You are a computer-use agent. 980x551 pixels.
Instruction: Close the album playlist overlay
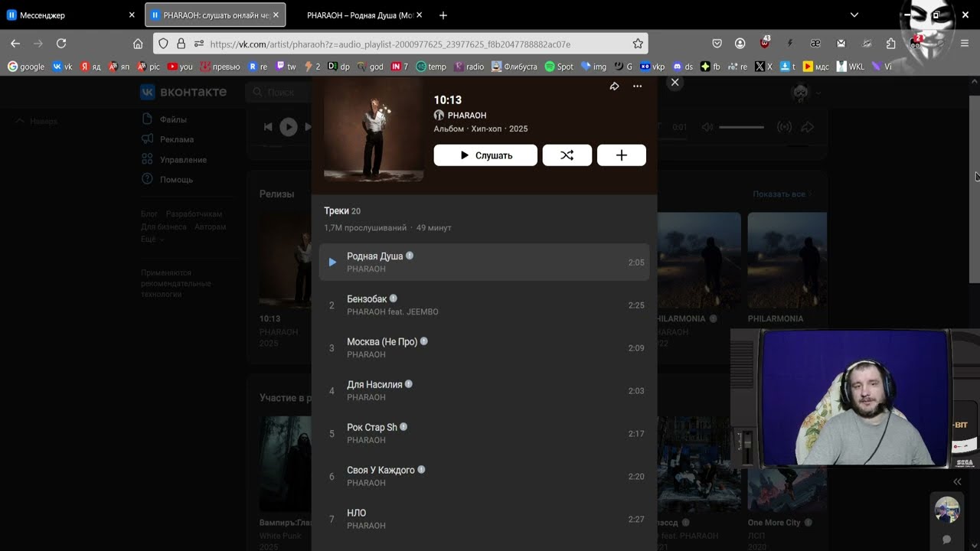point(675,82)
